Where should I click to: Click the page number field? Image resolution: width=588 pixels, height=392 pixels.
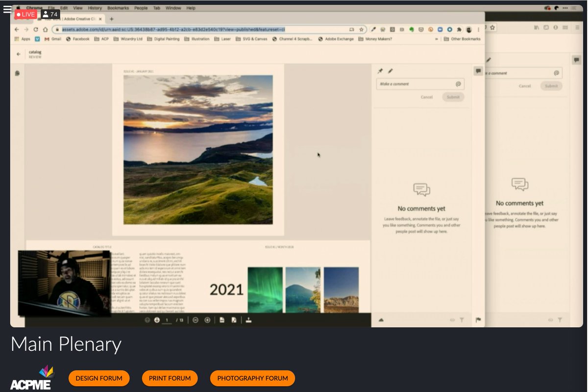coord(168,320)
